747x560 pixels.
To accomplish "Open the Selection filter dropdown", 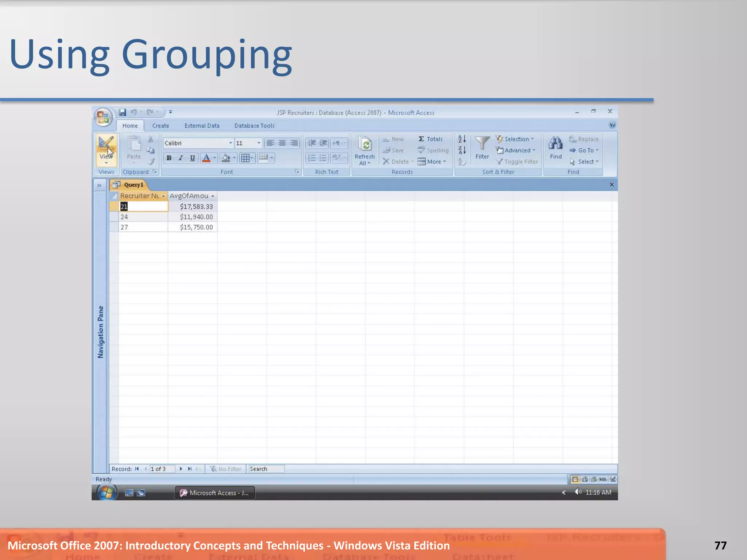I will (x=515, y=139).
